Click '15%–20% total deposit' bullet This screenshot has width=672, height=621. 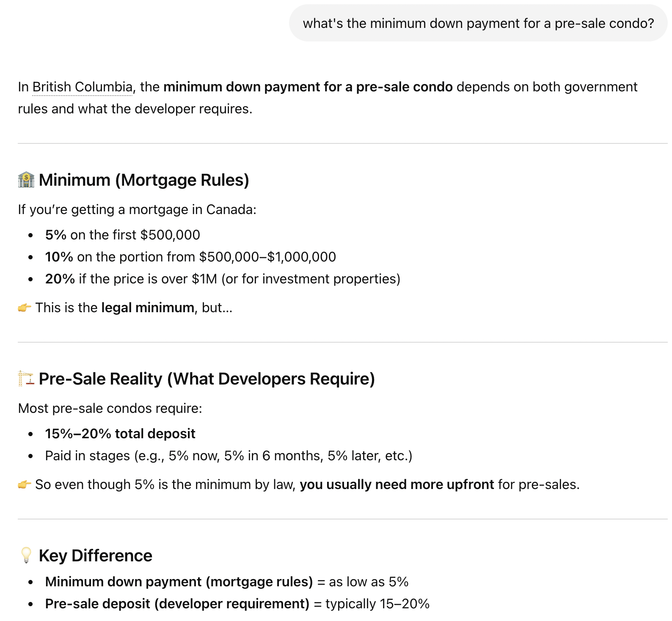click(x=120, y=434)
